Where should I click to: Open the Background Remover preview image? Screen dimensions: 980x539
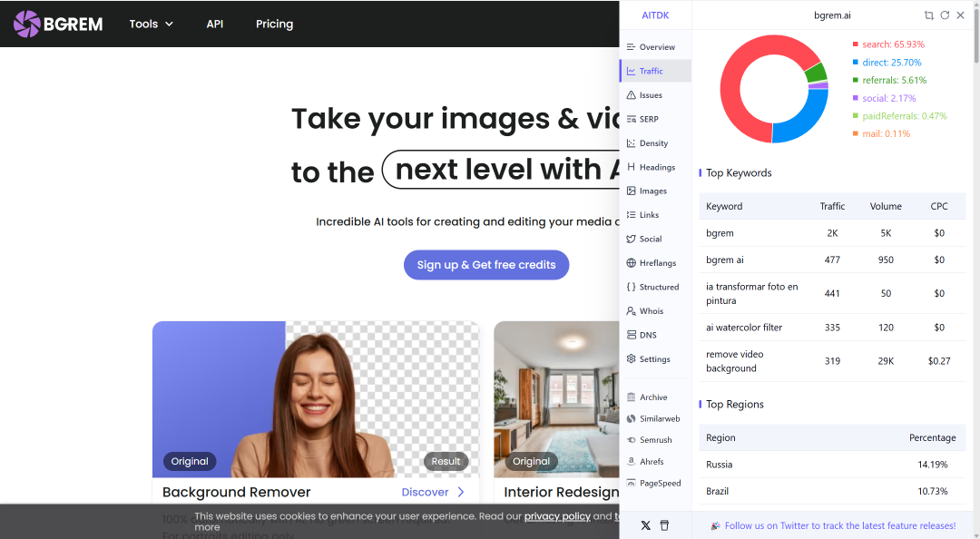click(316, 399)
